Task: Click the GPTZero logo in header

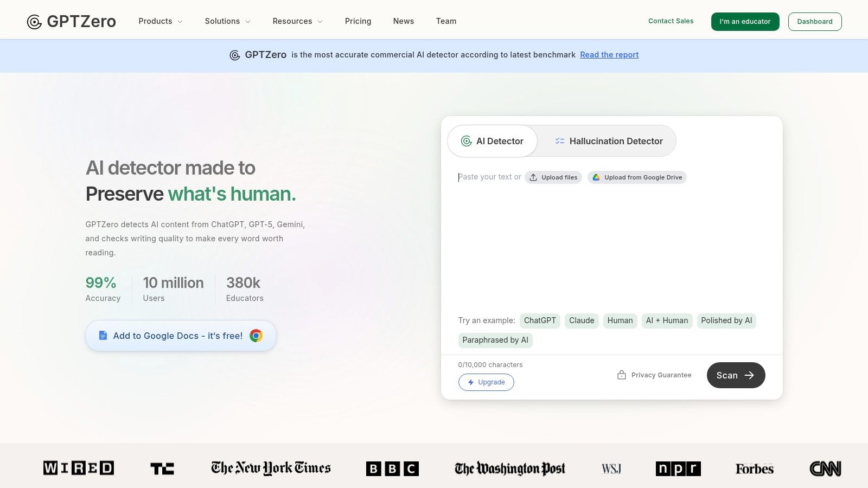Action: pyautogui.click(x=71, y=21)
